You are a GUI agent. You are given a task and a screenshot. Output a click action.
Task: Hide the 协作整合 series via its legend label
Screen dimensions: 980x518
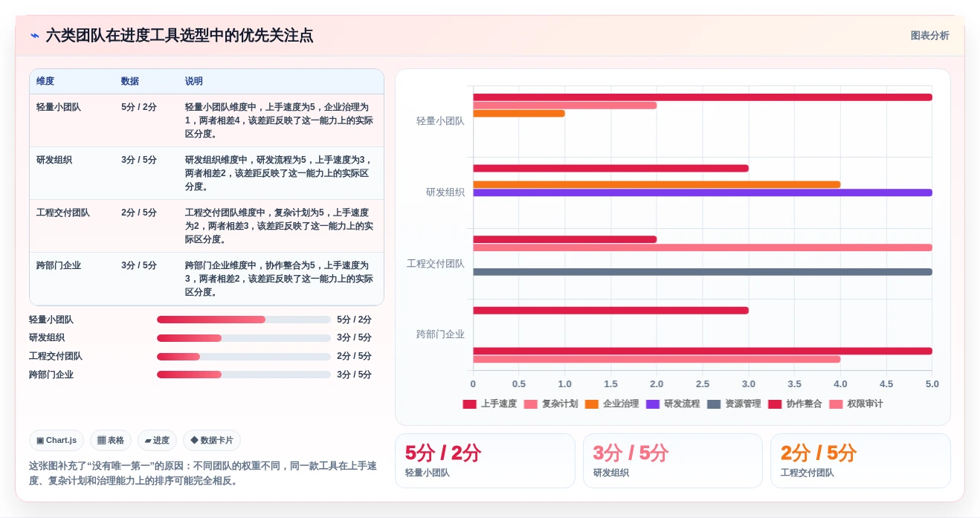tap(804, 404)
